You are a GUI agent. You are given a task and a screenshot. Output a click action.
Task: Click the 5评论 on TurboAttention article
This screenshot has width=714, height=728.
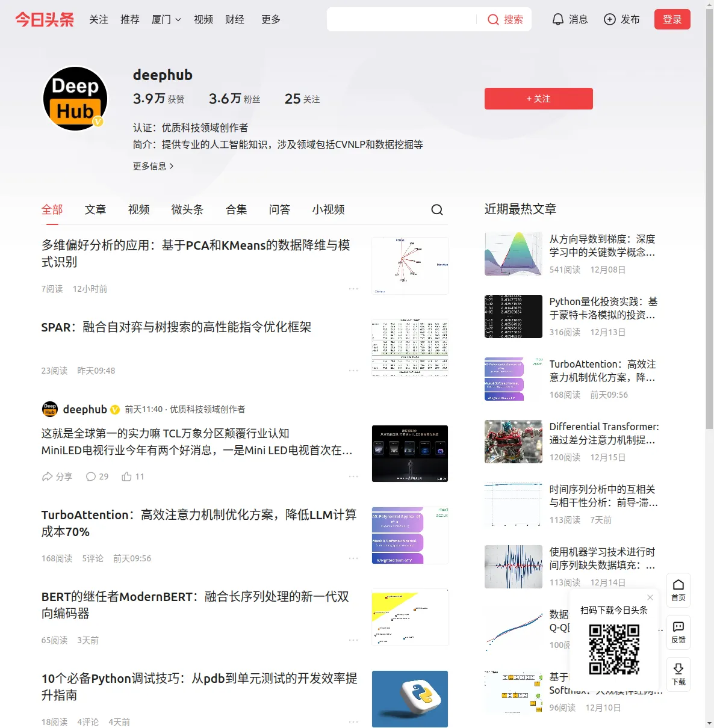[93, 558]
